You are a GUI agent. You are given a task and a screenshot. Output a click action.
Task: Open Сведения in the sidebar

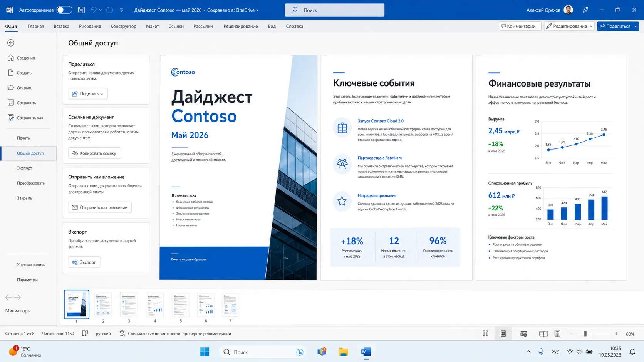pyautogui.click(x=26, y=58)
